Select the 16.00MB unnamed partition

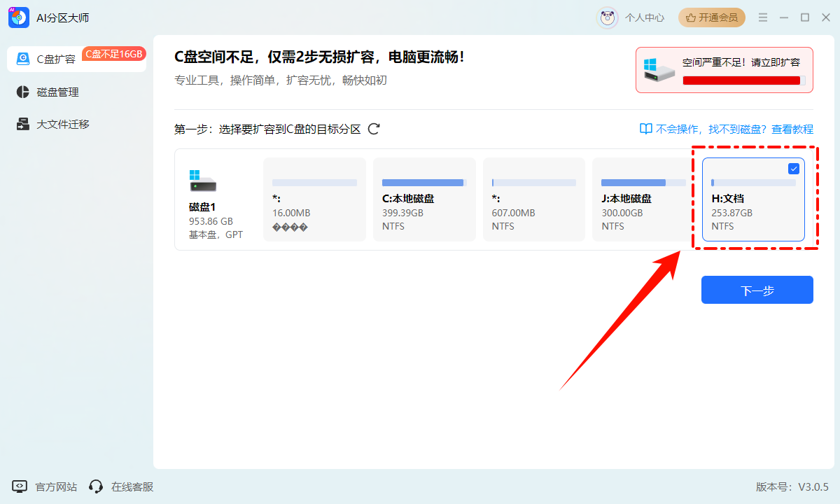click(314, 199)
